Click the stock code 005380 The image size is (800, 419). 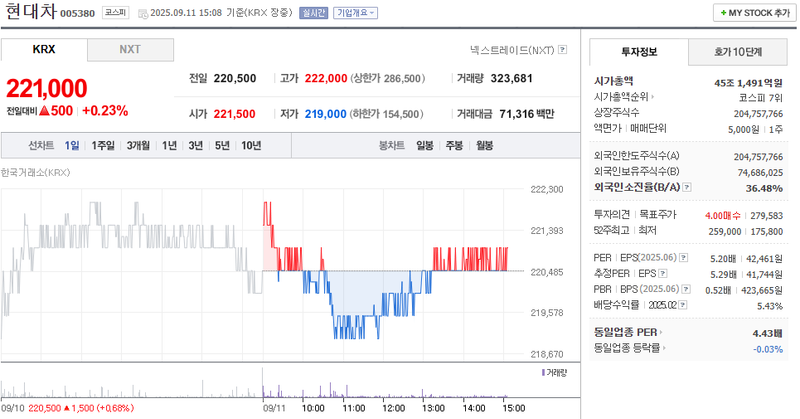pyautogui.click(x=78, y=14)
